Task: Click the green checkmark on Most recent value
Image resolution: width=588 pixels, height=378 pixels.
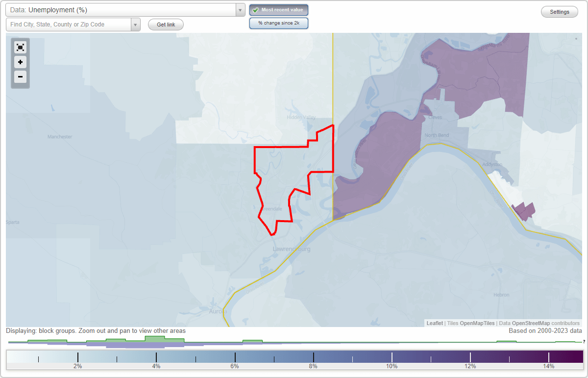Action: click(x=256, y=9)
